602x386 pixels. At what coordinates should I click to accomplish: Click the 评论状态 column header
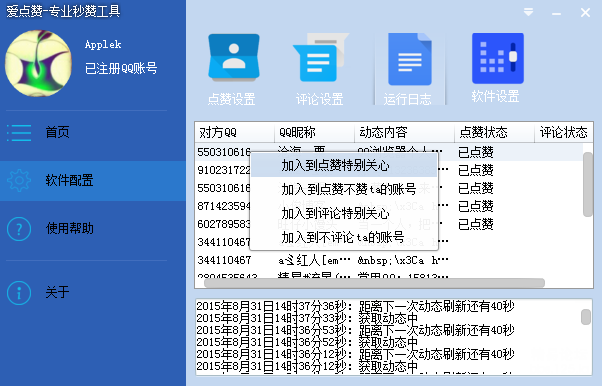pos(564,133)
